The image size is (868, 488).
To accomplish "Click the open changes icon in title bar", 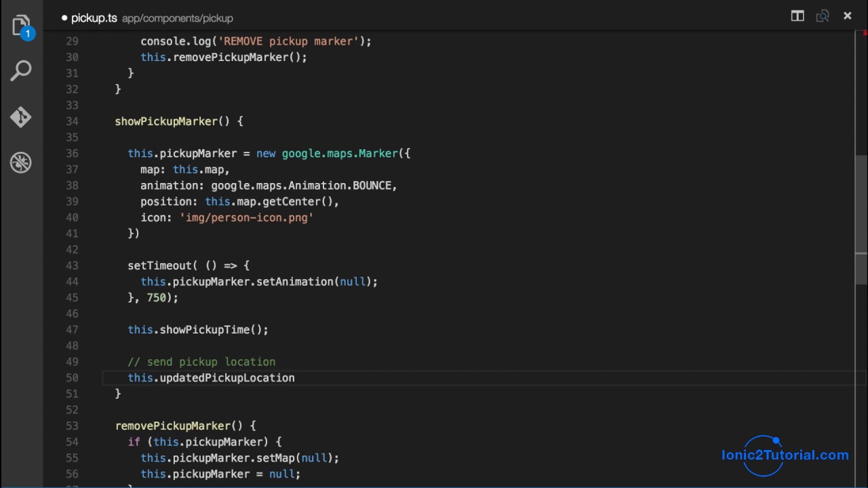I will [x=823, y=16].
